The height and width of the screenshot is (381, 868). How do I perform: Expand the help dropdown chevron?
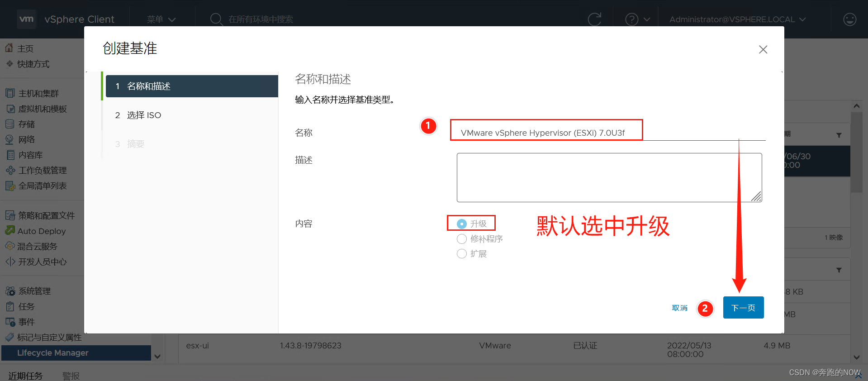coord(646,19)
